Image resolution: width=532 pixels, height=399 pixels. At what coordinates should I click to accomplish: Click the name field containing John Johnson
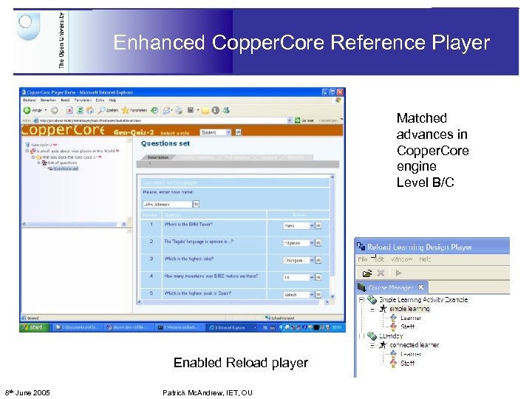point(167,204)
